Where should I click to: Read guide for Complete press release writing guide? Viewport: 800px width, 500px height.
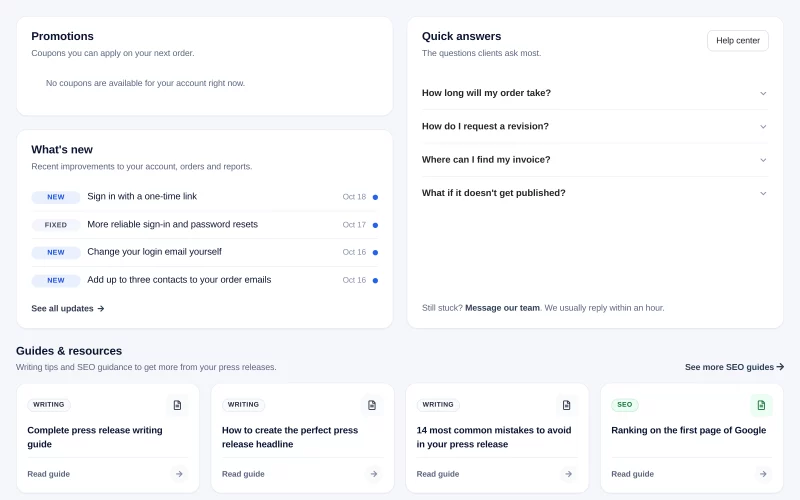(48, 474)
